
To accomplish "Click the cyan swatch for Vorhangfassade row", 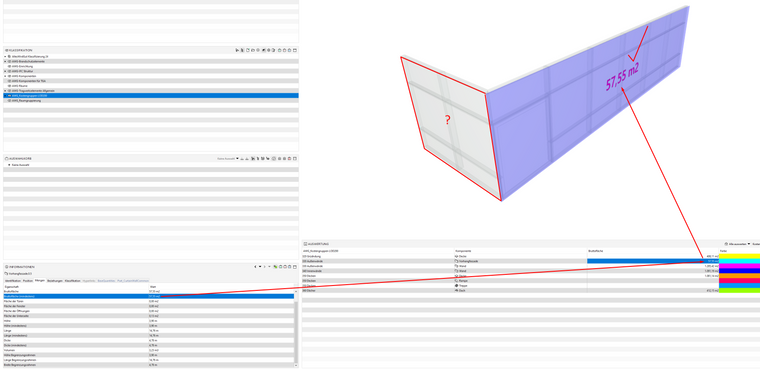I will click(x=739, y=261).
